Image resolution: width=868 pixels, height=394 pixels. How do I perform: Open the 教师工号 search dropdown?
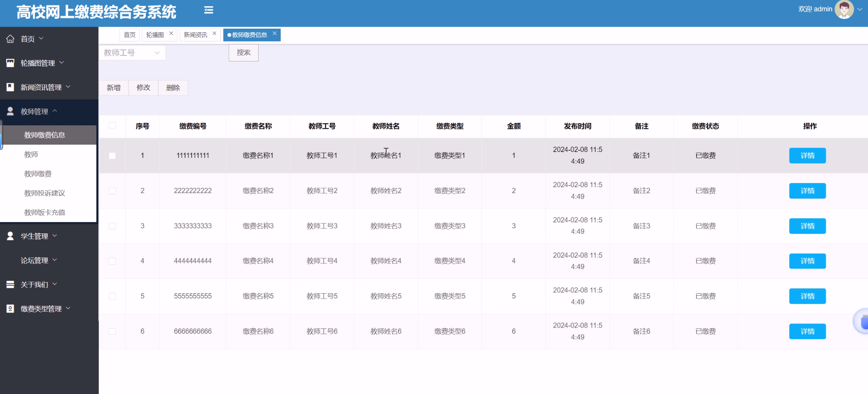pyautogui.click(x=132, y=53)
